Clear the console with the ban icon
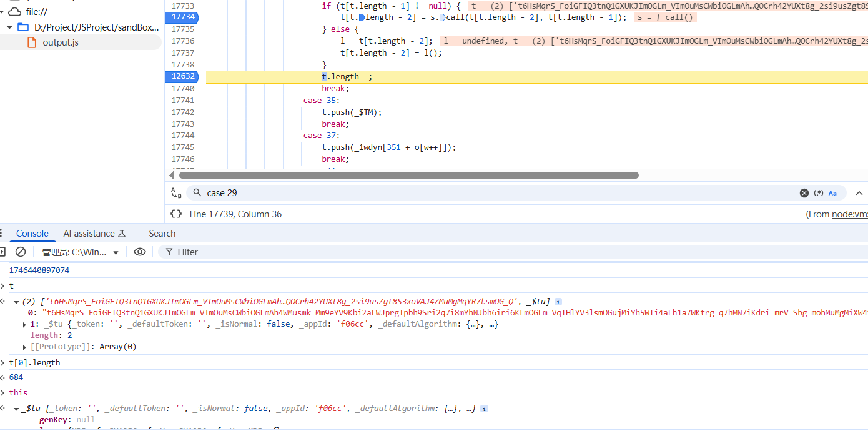Screen dimensions: 868x431 pos(21,252)
